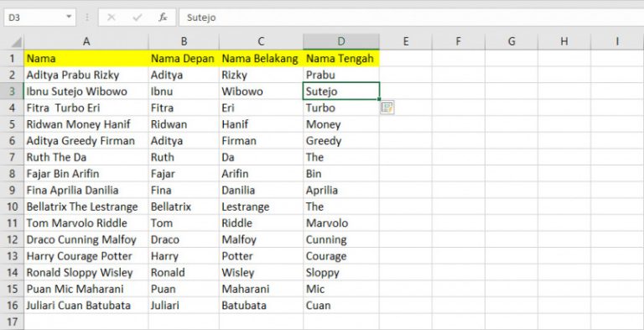Click cell 'Ruth The Da'
This screenshot has width=644, height=330.
tap(86, 157)
